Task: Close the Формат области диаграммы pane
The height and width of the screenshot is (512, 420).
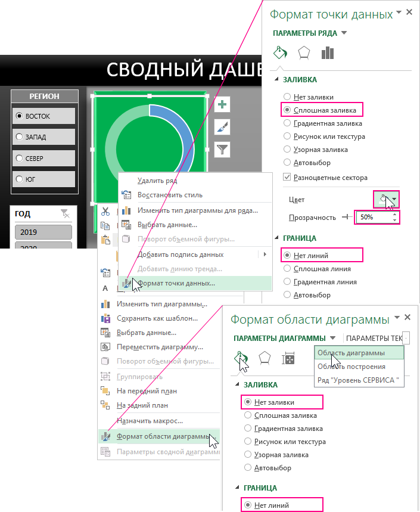Action: (407, 317)
